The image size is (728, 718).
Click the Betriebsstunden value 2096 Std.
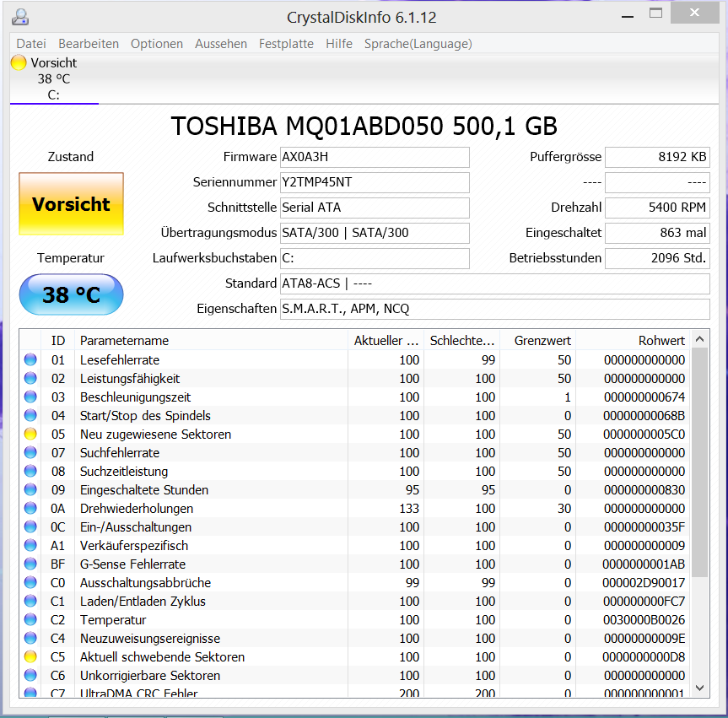657,258
